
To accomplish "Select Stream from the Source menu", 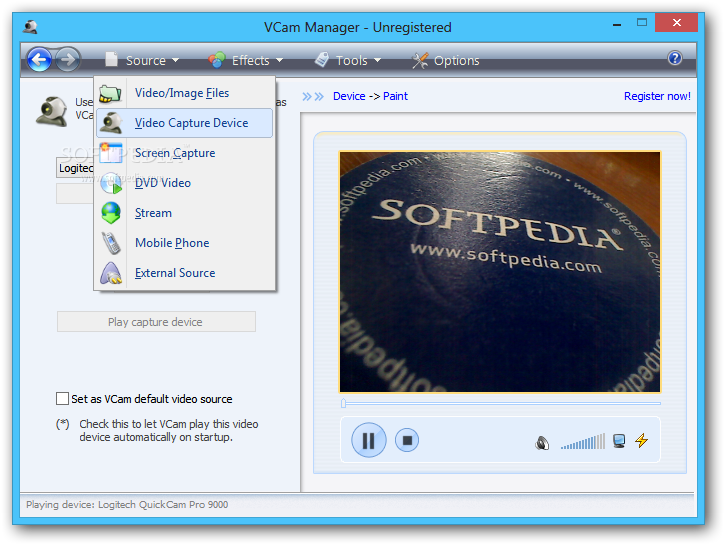I will click(x=184, y=213).
